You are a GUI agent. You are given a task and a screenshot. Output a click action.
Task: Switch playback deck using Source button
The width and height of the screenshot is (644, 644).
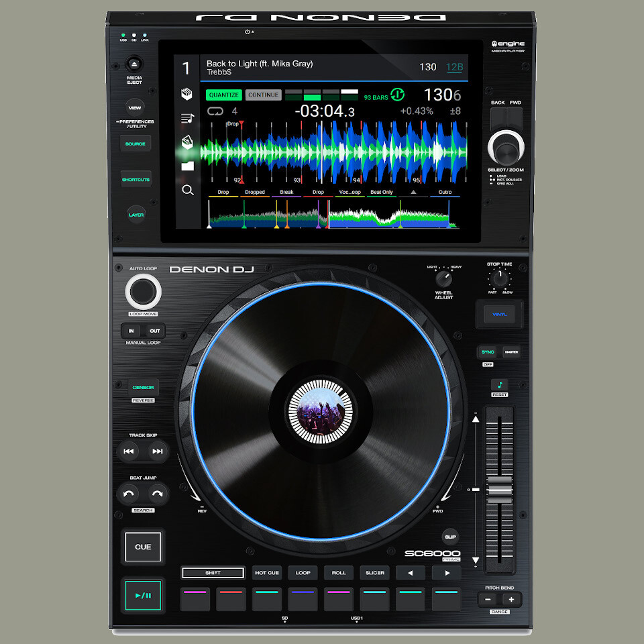pos(135,143)
